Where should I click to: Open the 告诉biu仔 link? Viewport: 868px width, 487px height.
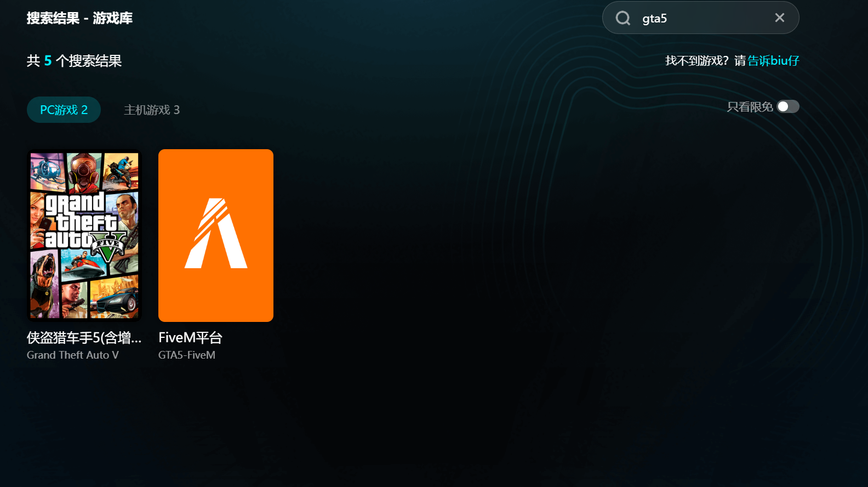(x=774, y=60)
